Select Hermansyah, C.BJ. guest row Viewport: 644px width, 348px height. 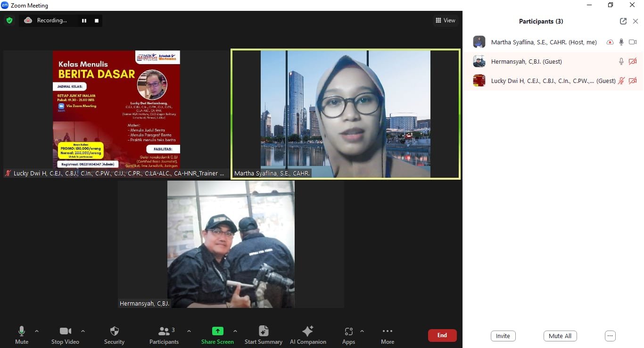coord(553,61)
